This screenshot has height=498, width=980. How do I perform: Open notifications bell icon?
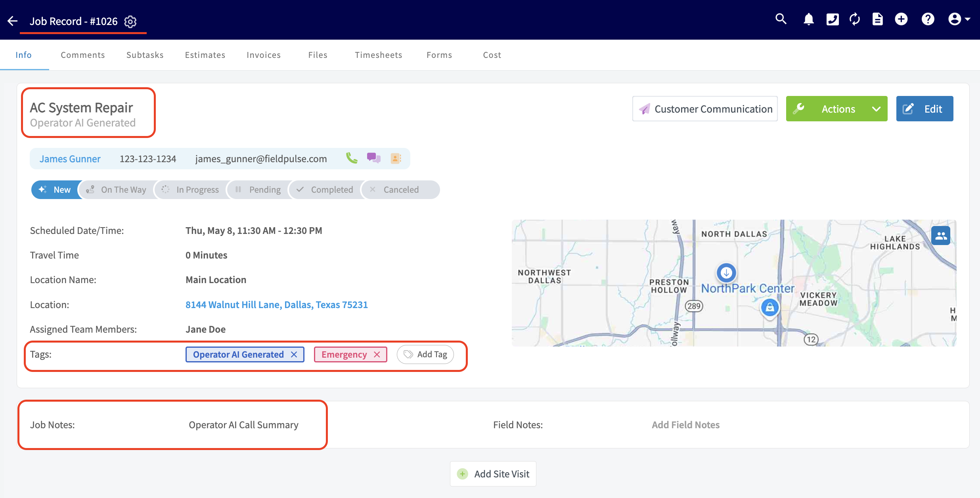tap(808, 19)
